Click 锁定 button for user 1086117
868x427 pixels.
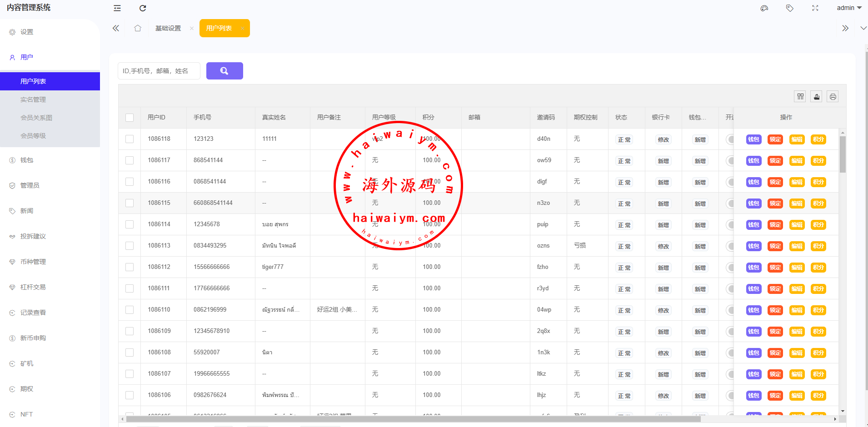coord(775,161)
